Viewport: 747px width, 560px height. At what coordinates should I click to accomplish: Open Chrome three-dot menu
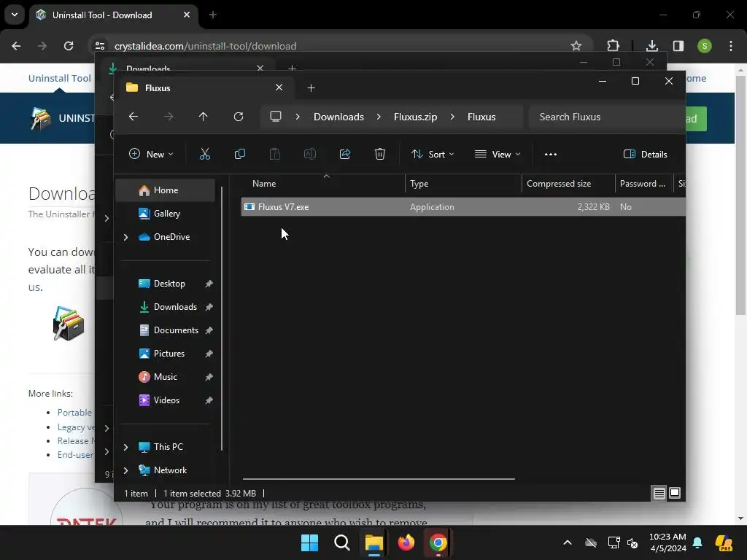731,46
